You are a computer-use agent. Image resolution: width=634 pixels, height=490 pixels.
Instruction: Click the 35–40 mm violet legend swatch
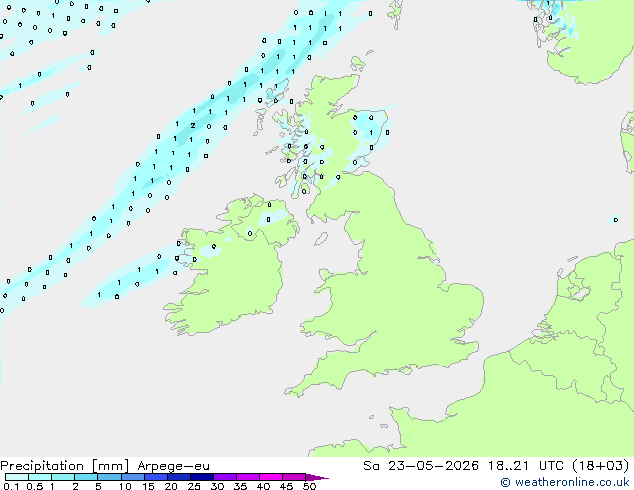[x=247, y=477]
